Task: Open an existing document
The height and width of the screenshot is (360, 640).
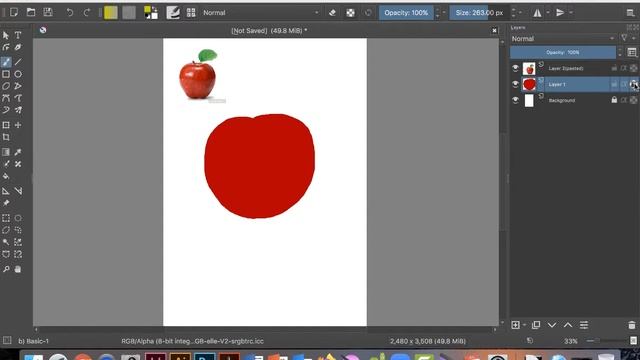Action: click(31, 12)
